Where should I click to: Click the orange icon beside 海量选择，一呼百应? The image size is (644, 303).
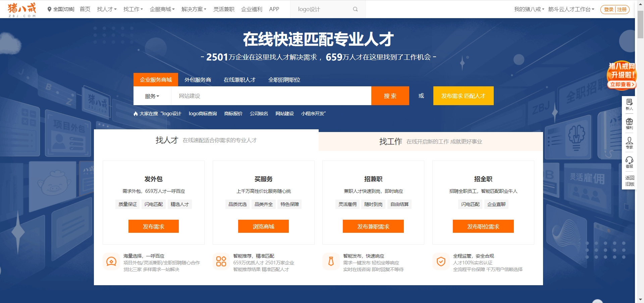(111, 261)
